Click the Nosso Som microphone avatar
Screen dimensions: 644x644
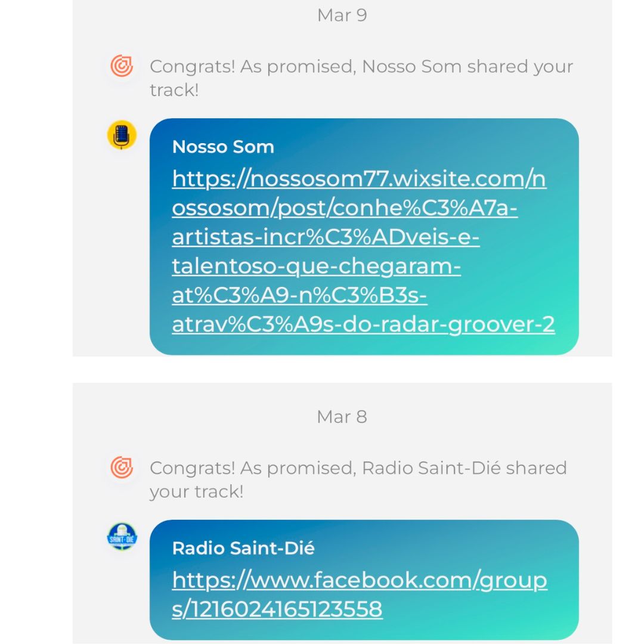(x=122, y=135)
